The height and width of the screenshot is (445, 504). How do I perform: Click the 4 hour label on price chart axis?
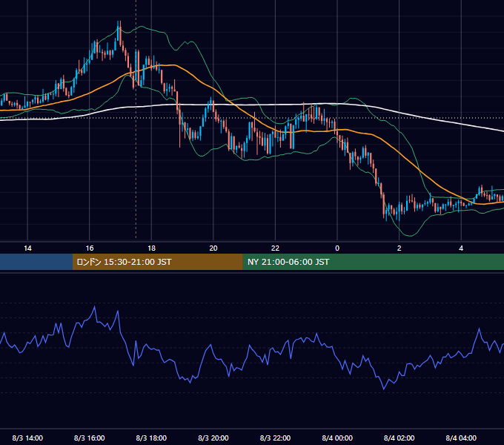pyautogui.click(x=461, y=248)
